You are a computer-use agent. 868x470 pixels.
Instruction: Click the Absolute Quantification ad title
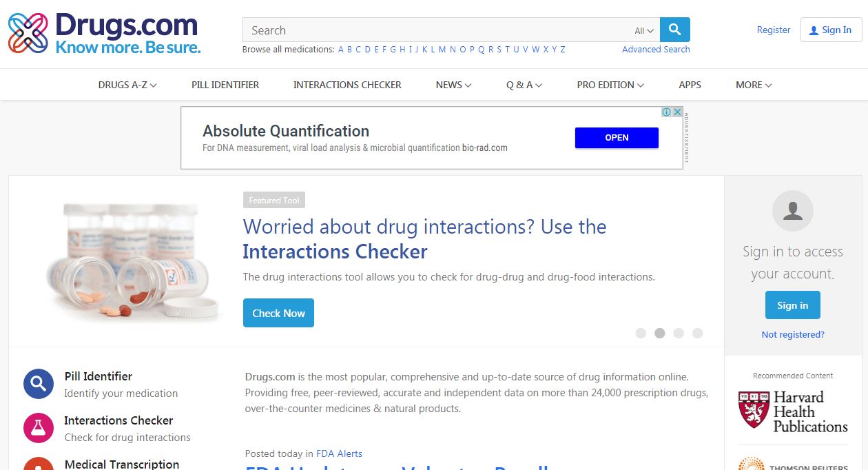286,131
